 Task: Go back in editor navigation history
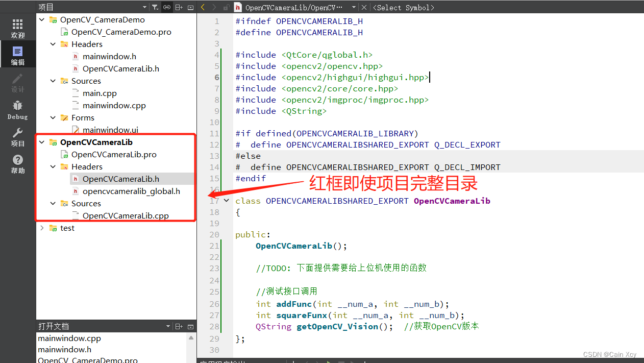click(203, 7)
